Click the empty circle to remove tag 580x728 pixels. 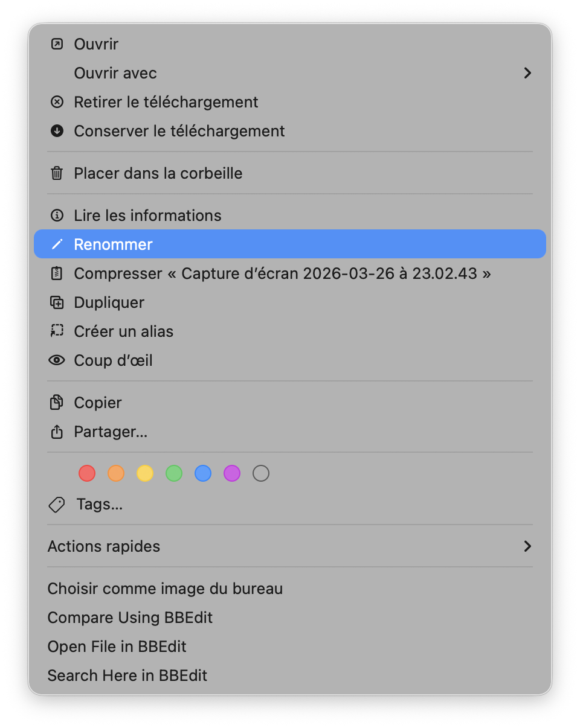coord(261,473)
